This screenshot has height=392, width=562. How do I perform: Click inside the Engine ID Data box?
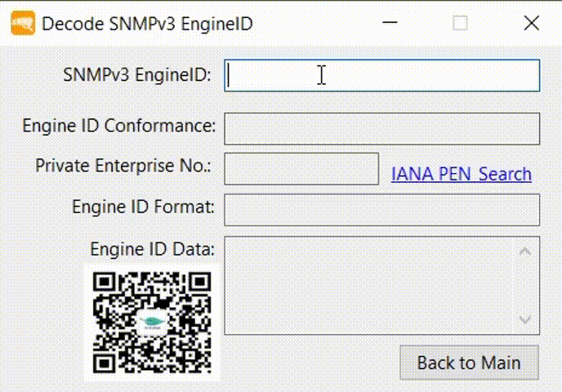[x=371, y=286]
